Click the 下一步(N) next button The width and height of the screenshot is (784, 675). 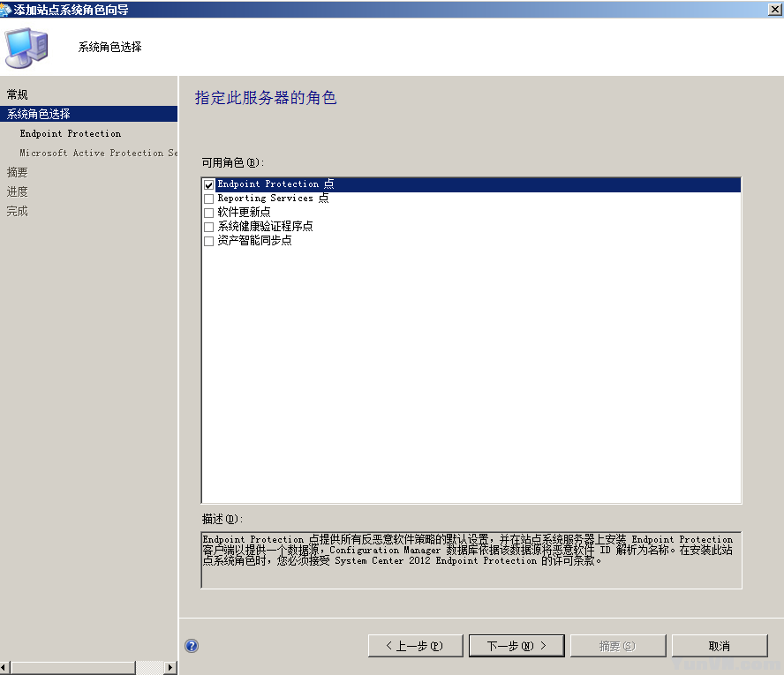(x=517, y=646)
